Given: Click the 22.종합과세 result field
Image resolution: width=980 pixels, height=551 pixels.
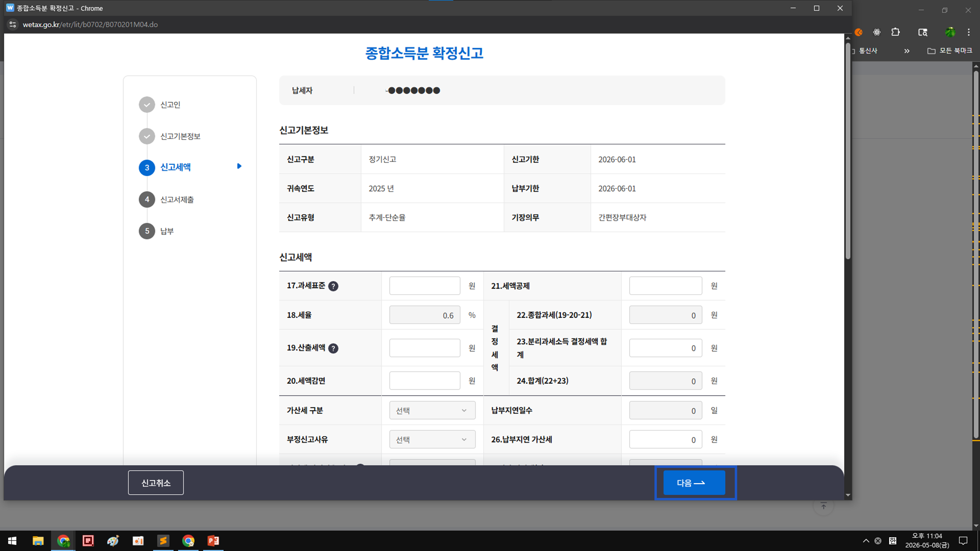Looking at the screenshot, I should coord(665,315).
